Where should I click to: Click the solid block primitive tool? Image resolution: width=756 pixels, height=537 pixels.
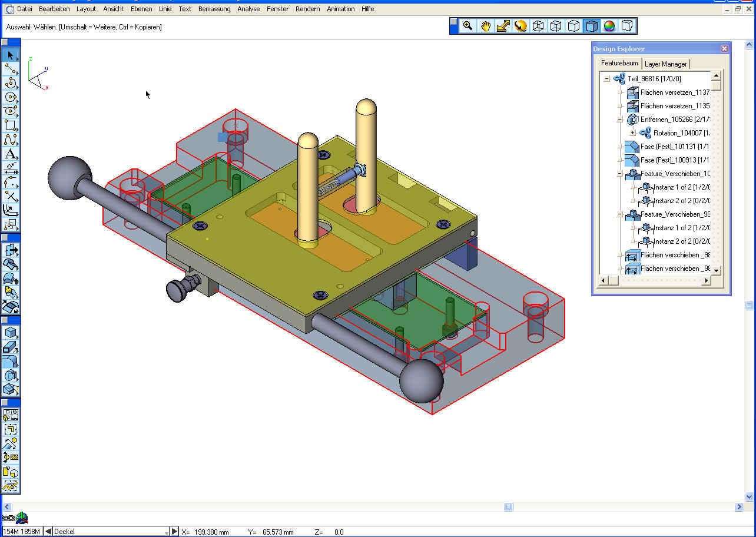(x=11, y=333)
